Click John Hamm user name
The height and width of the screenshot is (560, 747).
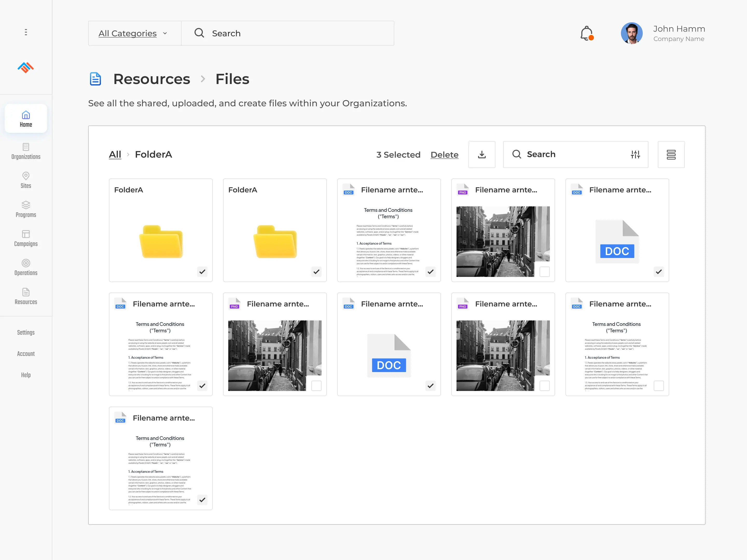tap(679, 29)
